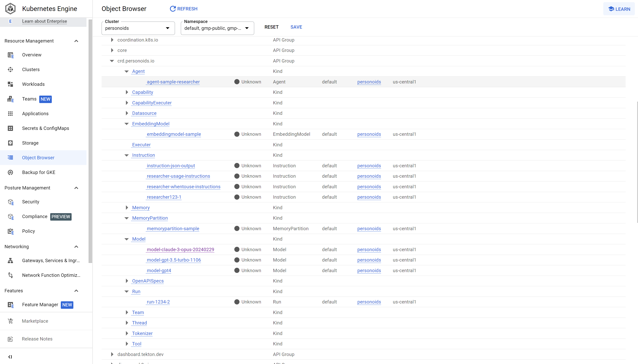Open the Namespace dropdown
The image size is (638, 364).
[217, 28]
